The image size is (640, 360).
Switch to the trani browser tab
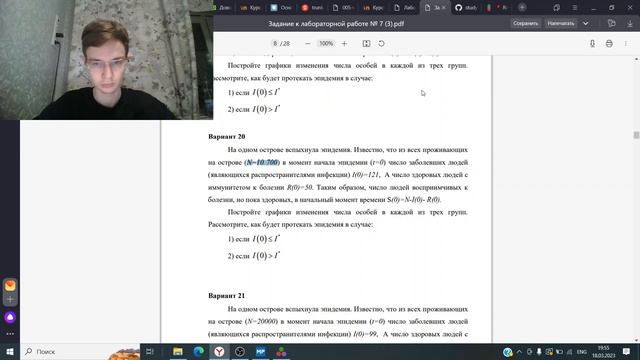pyautogui.click(x=312, y=7)
